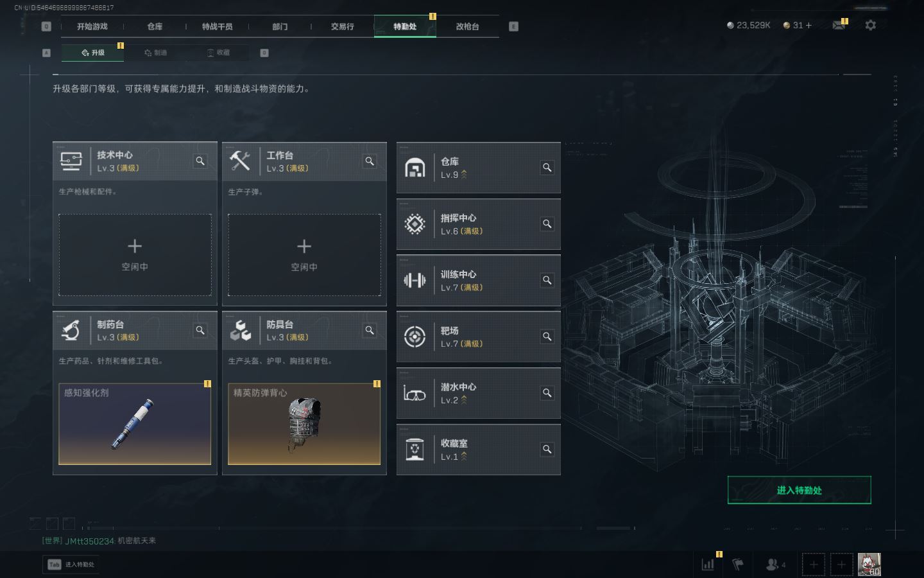924x578 pixels.
Task: Open the 潜水中心 upgrade row
Action: [x=479, y=393]
